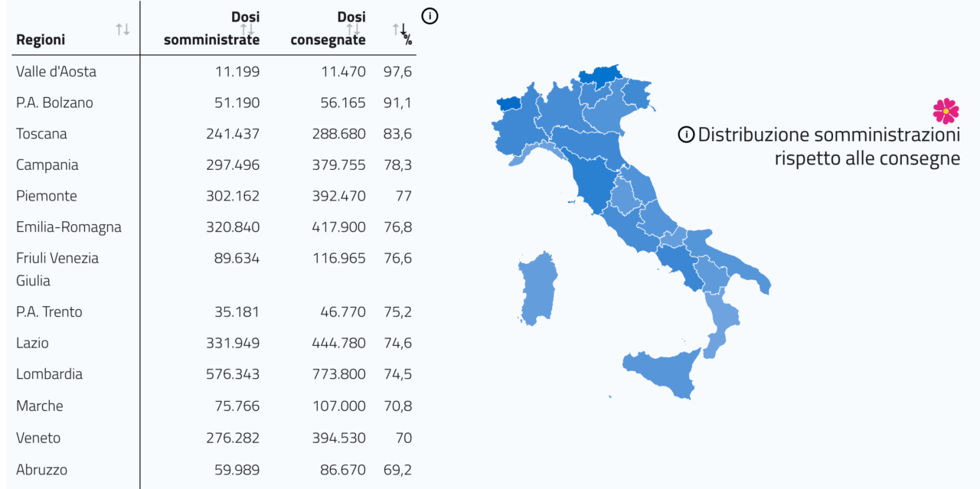Select the Campania table row

(214, 165)
